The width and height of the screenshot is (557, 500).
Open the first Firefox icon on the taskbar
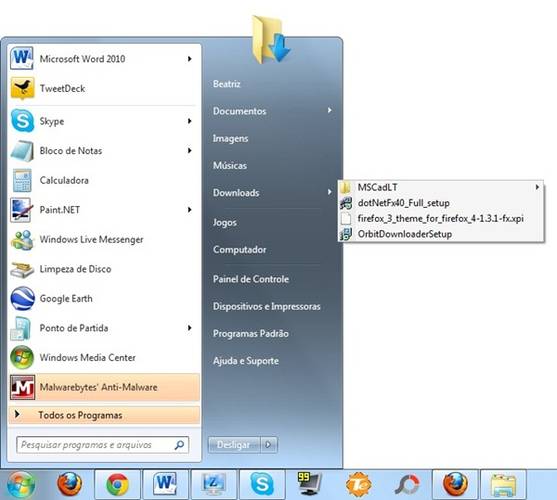pos(70,484)
